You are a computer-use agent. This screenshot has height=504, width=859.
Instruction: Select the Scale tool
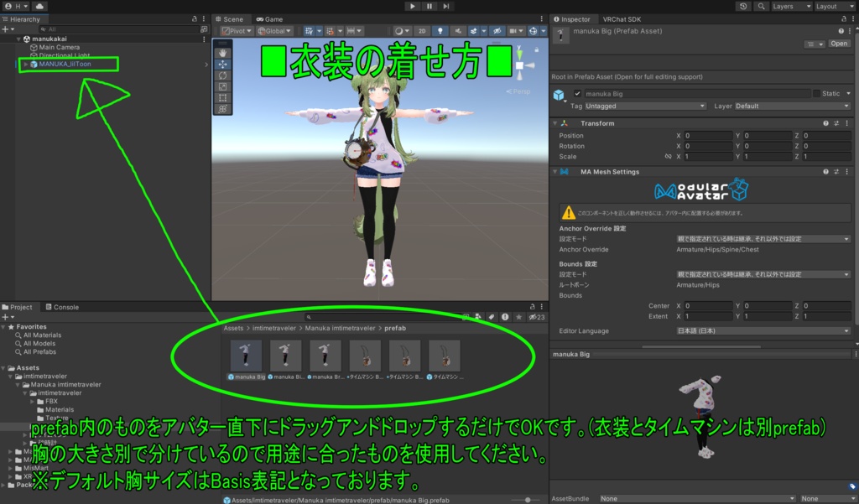(222, 86)
